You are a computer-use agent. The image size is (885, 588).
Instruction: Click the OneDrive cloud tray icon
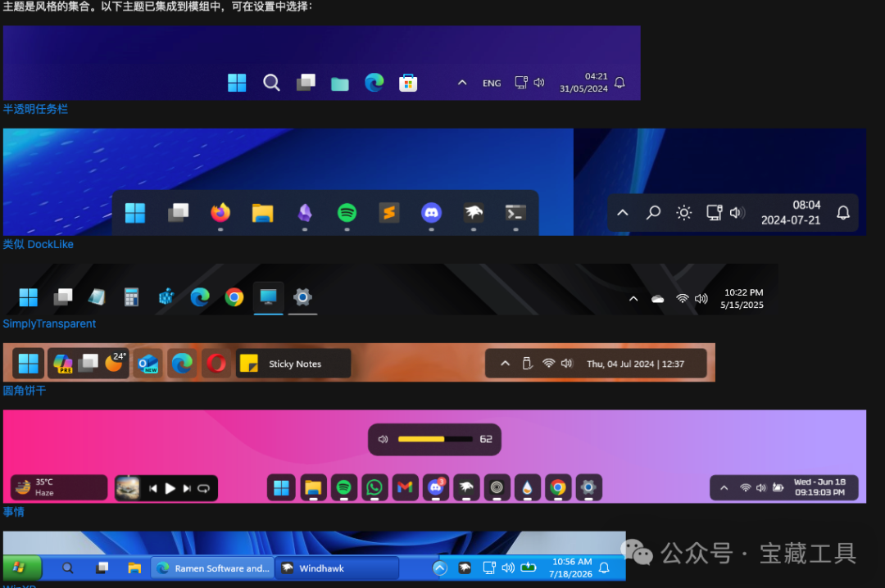coord(657,299)
